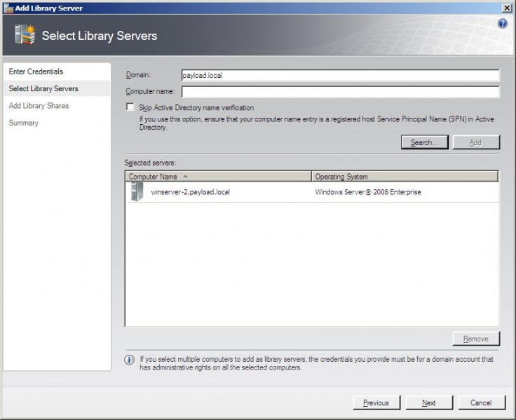Close the Add Library Server dialog
The height and width of the screenshot is (420, 516).
(507, 7)
